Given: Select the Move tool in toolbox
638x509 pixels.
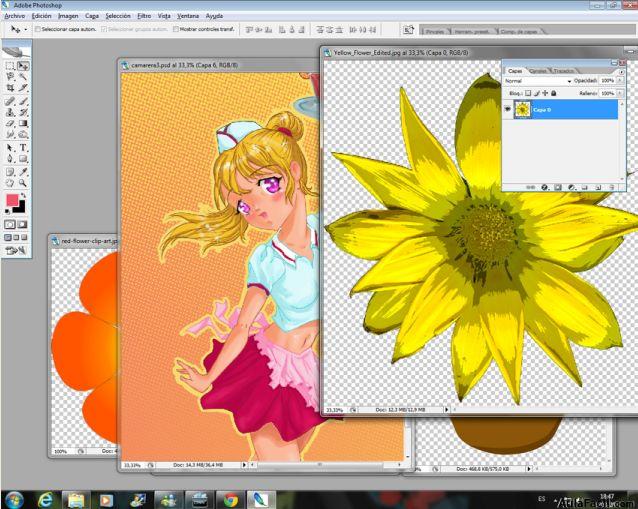Looking at the screenshot, I should pos(23,66).
